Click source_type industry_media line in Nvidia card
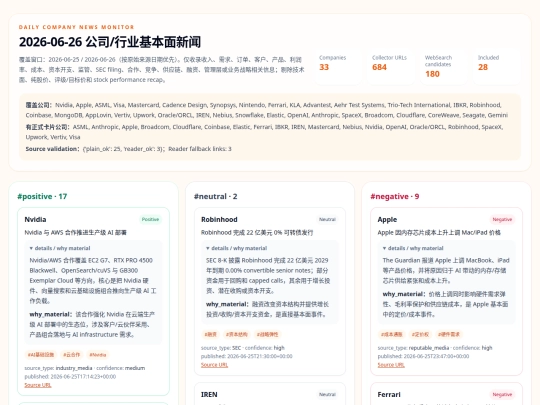This screenshot has height=405, width=540. tap(85, 368)
